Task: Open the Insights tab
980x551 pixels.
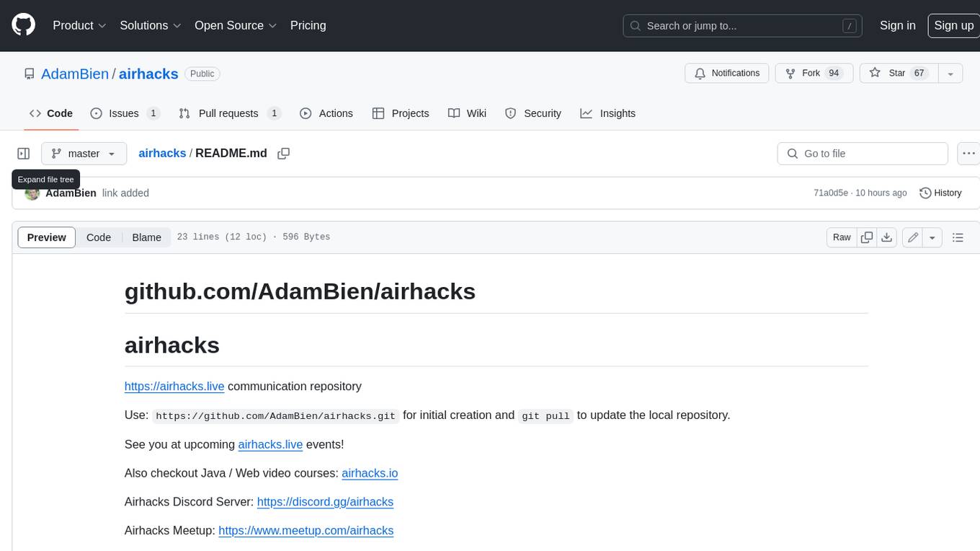Action: 608,113
